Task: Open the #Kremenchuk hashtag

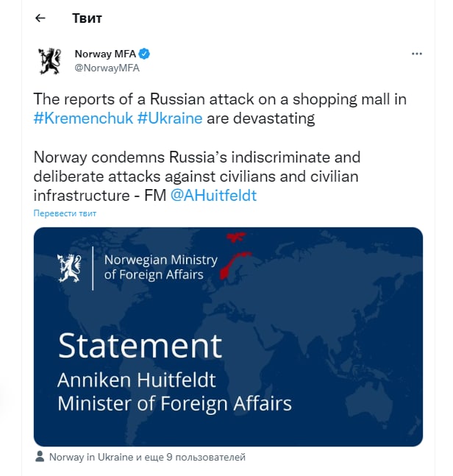Action: 83,118
